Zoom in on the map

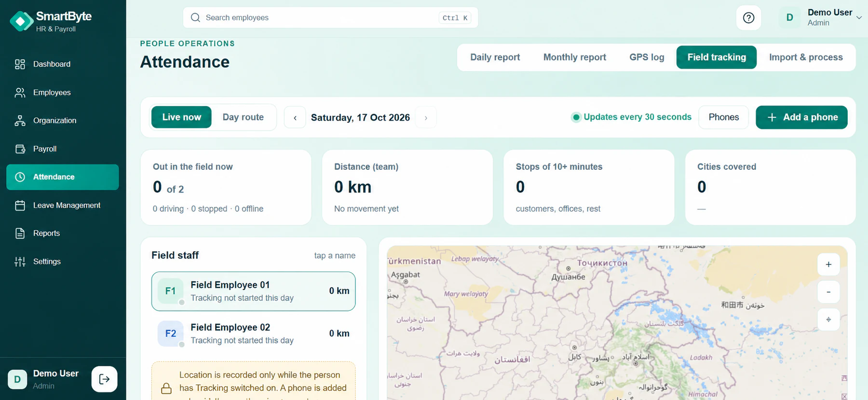click(x=828, y=264)
